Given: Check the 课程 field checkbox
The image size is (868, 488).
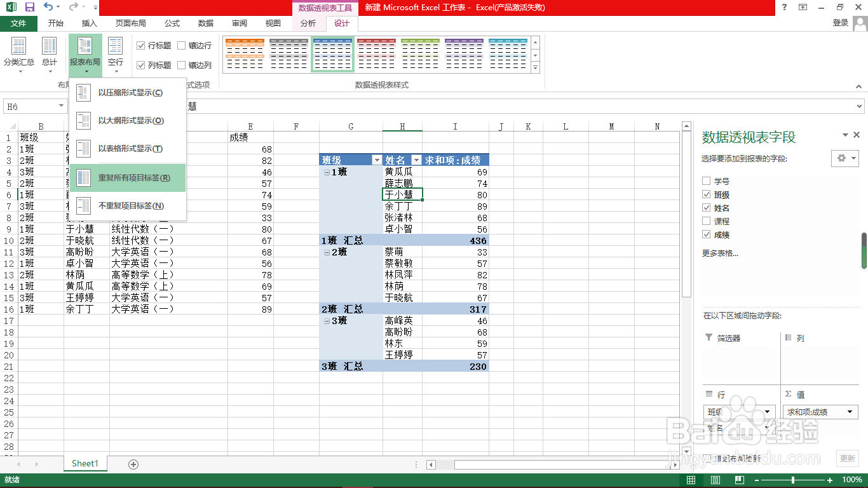Looking at the screenshot, I should [x=707, y=221].
